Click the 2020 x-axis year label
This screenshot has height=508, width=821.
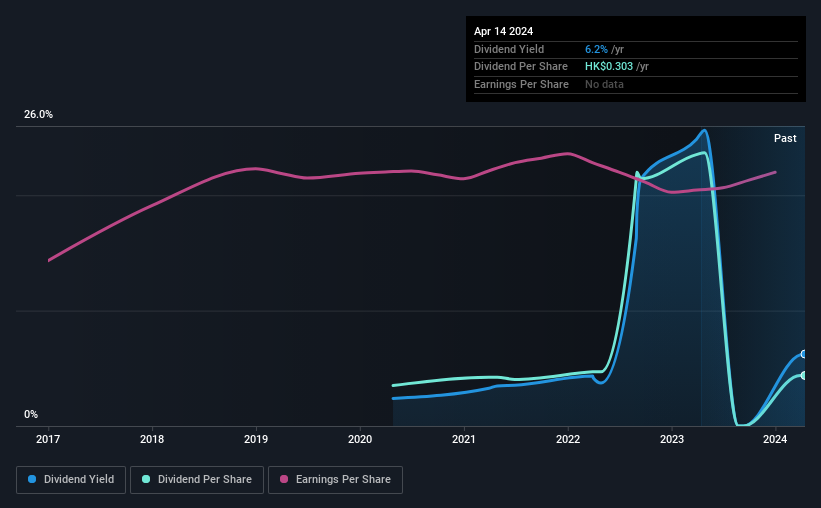360,438
